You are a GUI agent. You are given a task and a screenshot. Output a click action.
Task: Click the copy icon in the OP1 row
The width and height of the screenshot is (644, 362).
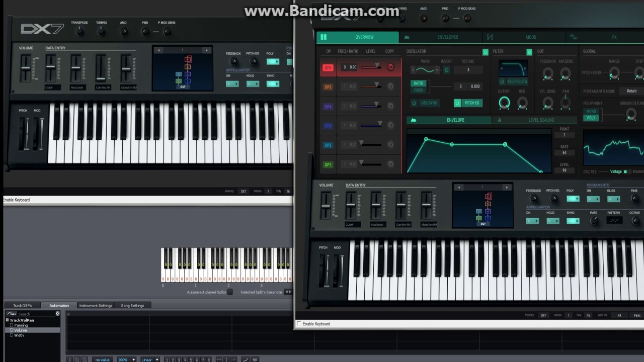tap(390, 164)
